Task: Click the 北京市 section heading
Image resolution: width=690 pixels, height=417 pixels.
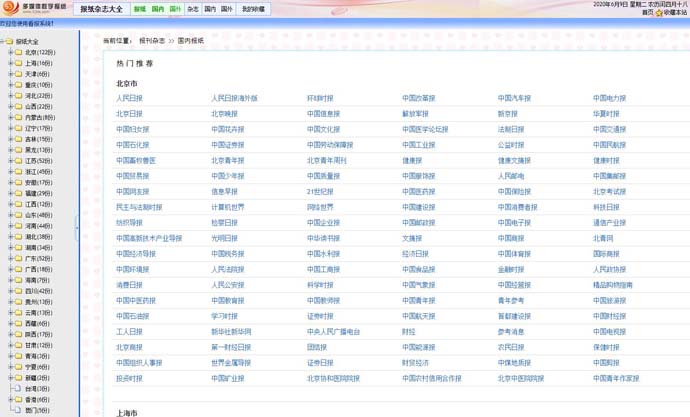Action: [127, 83]
